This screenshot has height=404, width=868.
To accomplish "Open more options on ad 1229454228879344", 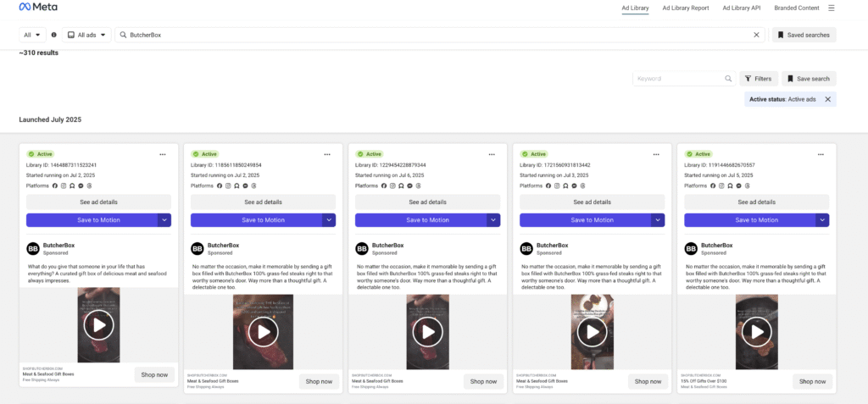I will click(x=492, y=154).
